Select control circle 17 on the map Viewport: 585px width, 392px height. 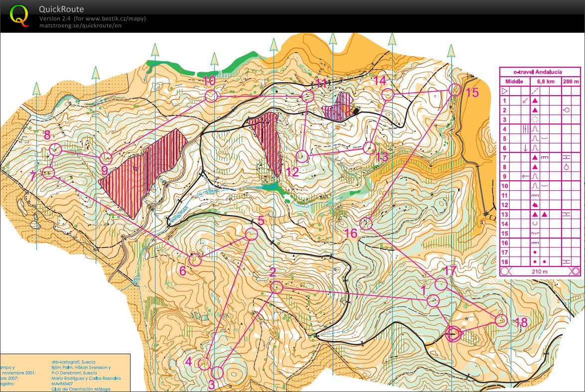441,284
